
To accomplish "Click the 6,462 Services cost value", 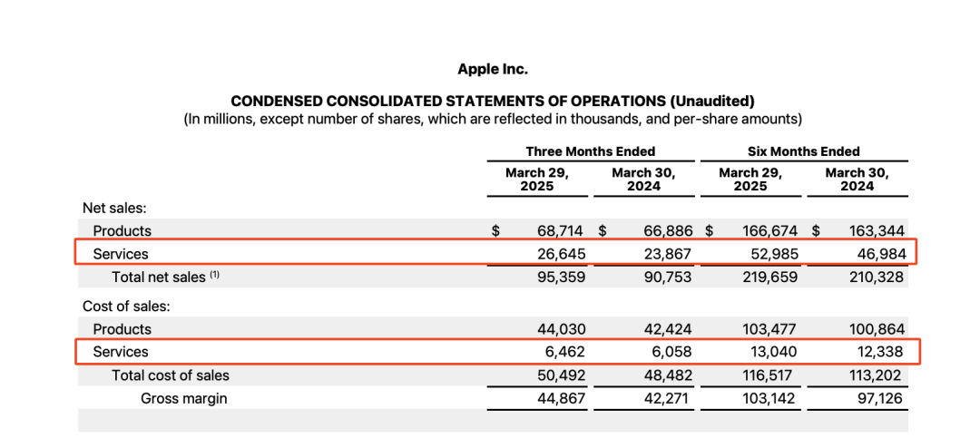I will [564, 351].
